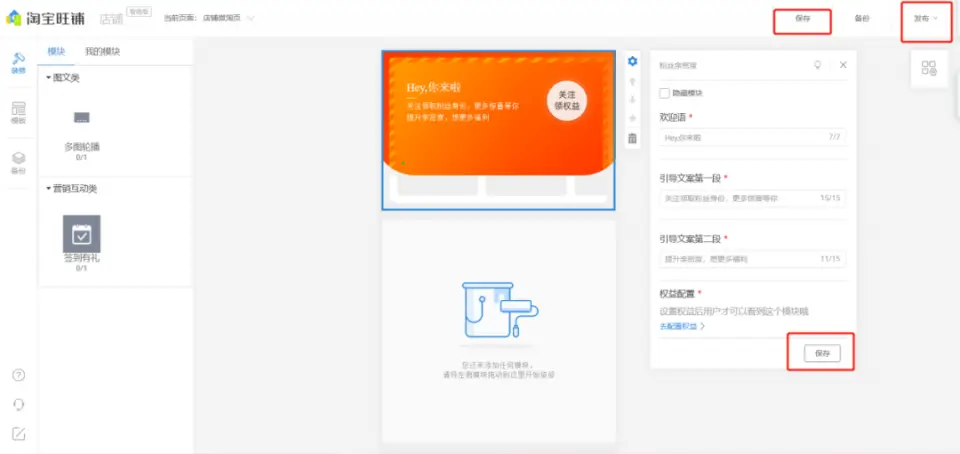Click the blue gear settings icon
960x454 pixels.
point(632,61)
